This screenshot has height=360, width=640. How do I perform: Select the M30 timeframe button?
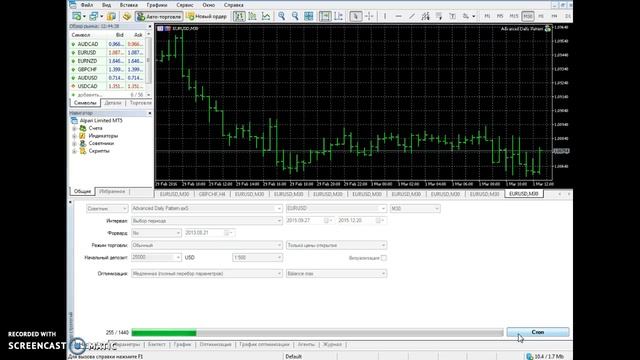click(x=528, y=16)
